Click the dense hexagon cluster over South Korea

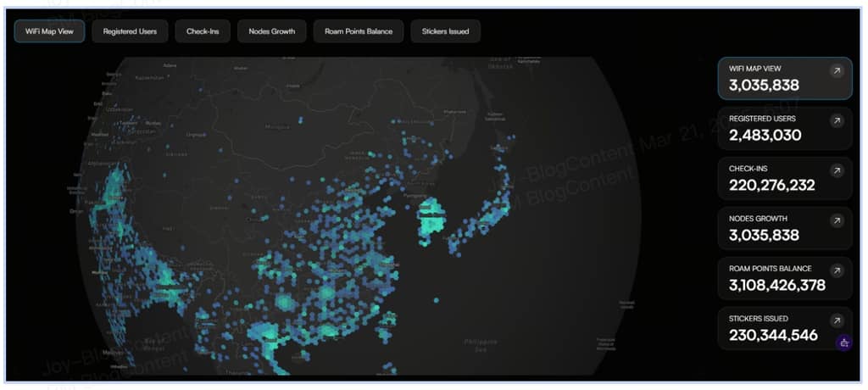click(433, 216)
